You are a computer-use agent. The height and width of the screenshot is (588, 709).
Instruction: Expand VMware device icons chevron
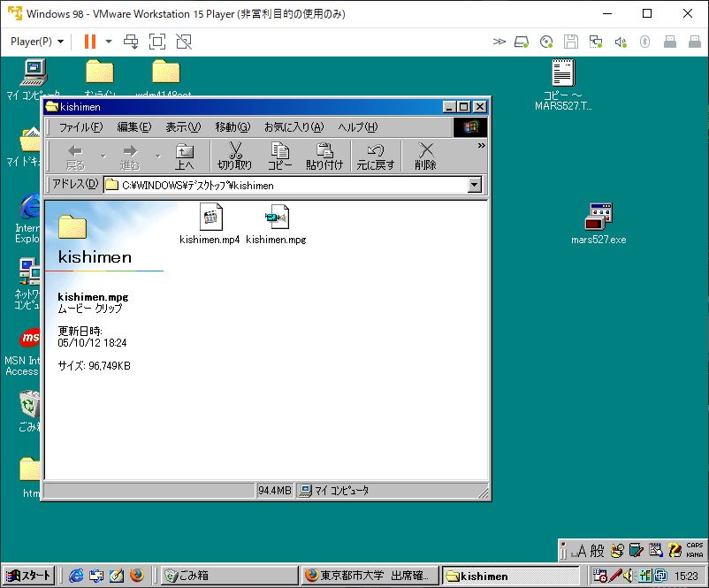(499, 42)
